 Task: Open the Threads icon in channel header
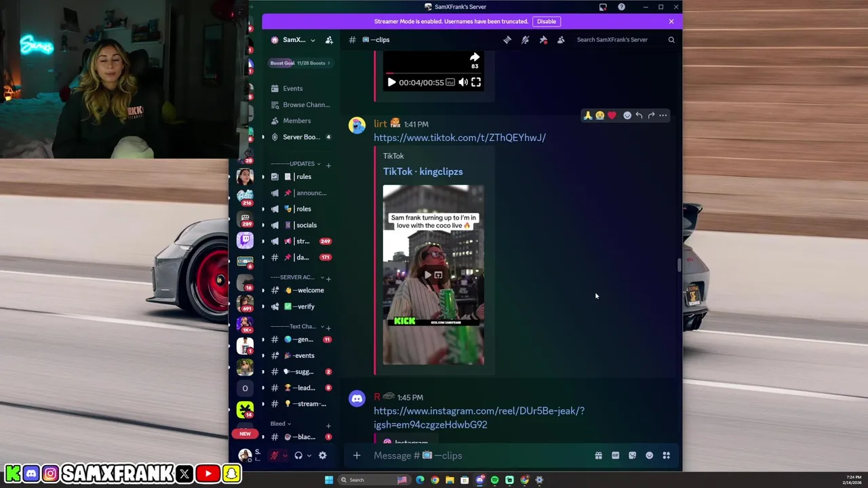click(507, 40)
